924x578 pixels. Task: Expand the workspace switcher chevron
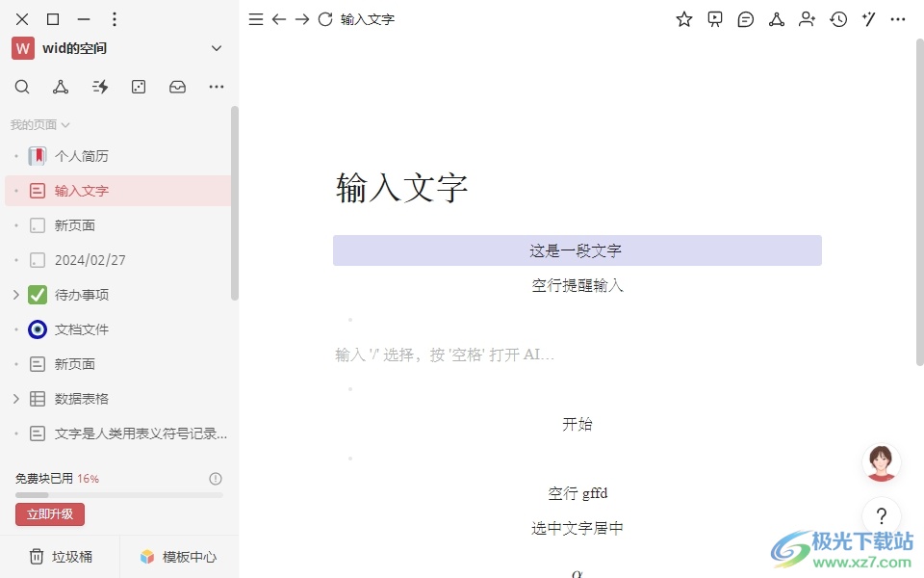217,48
